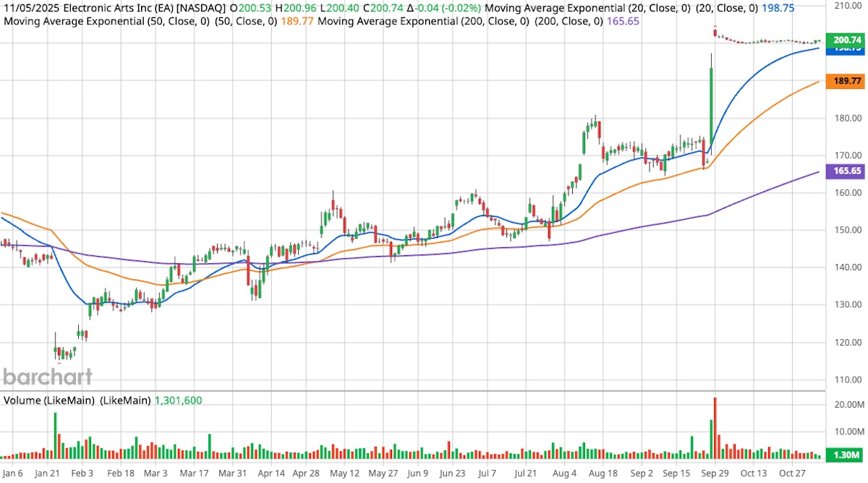
Task: Click the purple 165.65 EMA price flag
Action: pyautogui.click(x=845, y=171)
